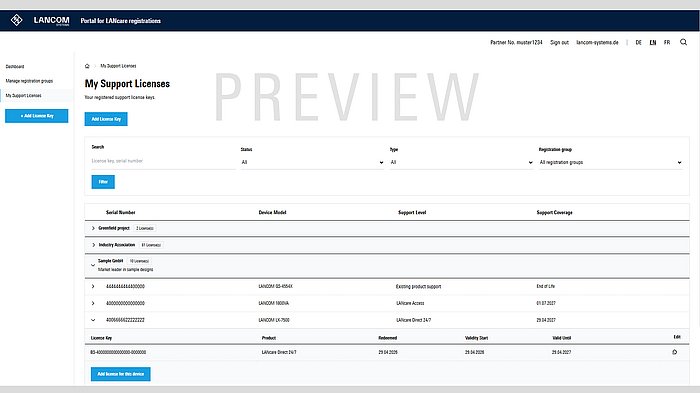
Task: Expand serial 4444444444000000 row
Action: pos(93,286)
